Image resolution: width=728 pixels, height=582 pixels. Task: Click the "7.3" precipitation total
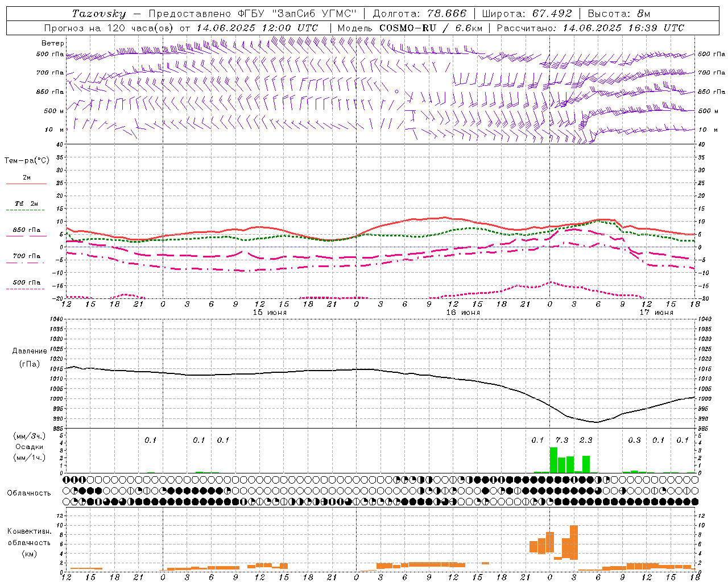(x=562, y=440)
